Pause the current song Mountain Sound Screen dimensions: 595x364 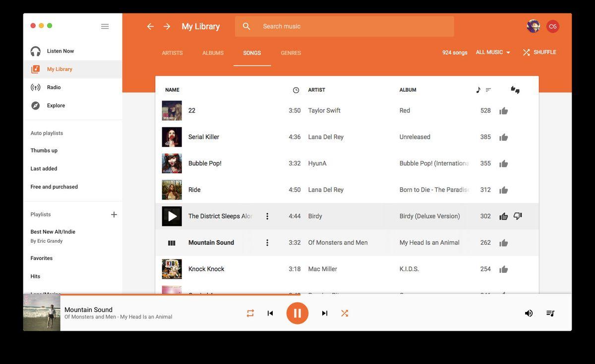[297, 313]
